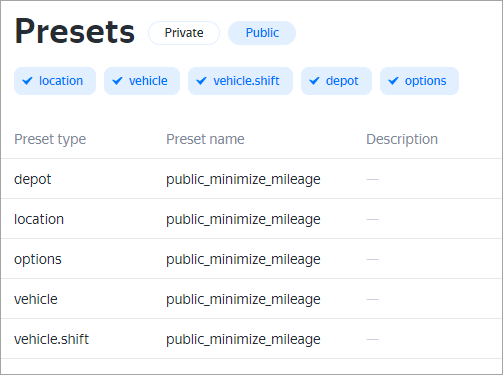503x375 pixels.
Task: Click the checkmark icon on vehicle chip
Action: tap(117, 81)
